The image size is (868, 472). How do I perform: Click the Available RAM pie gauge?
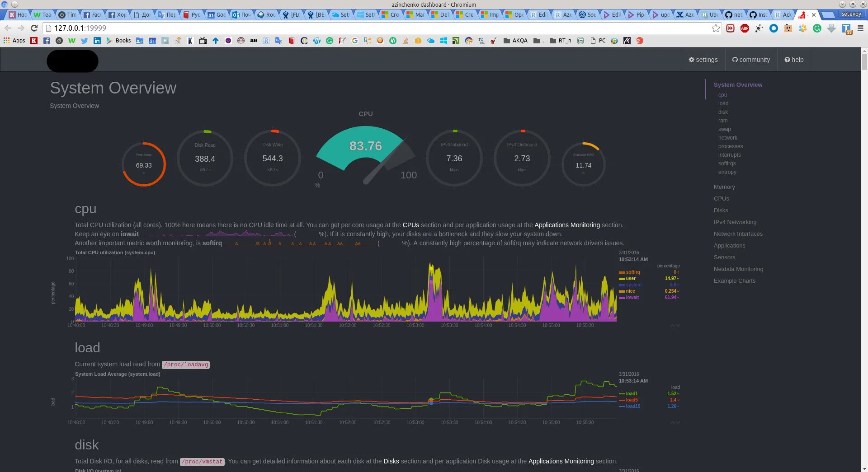tap(584, 164)
